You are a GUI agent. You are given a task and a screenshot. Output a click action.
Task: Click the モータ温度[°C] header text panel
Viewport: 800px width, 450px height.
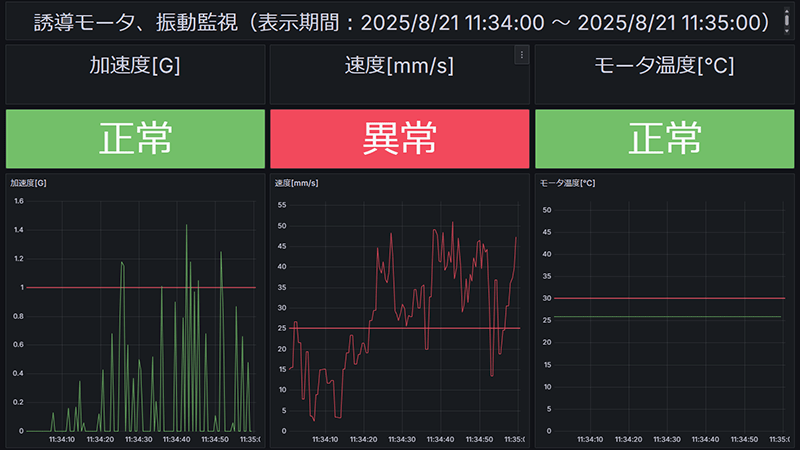click(665, 67)
